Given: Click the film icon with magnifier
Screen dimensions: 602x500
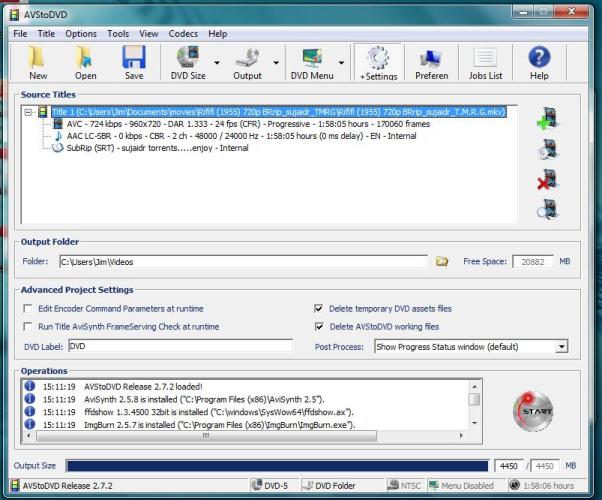Looking at the screenshot, I should coord(548,209).
